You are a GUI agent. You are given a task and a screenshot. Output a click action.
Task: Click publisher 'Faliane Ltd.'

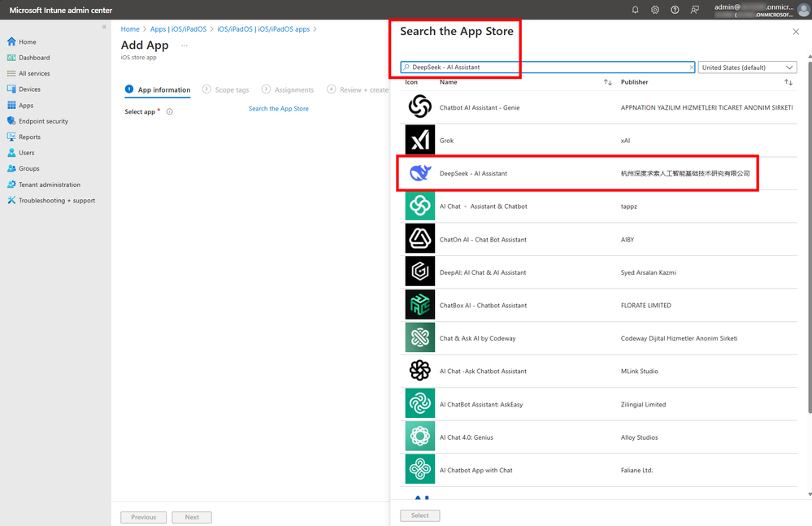tap(637, 471)
